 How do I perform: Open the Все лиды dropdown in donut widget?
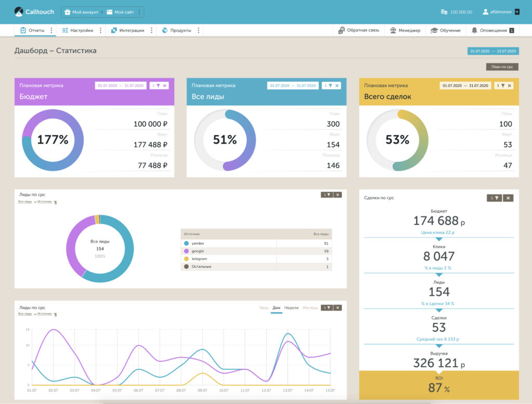[26, 202]
